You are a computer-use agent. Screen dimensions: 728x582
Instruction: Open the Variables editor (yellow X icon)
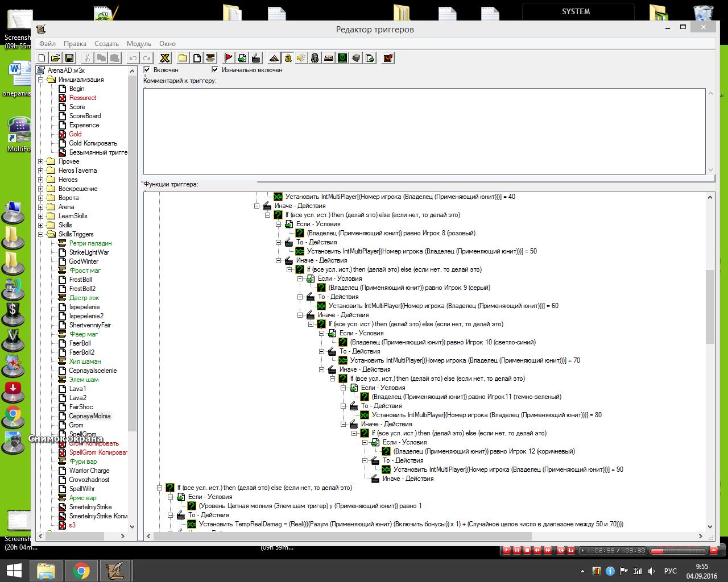(164, 58)
